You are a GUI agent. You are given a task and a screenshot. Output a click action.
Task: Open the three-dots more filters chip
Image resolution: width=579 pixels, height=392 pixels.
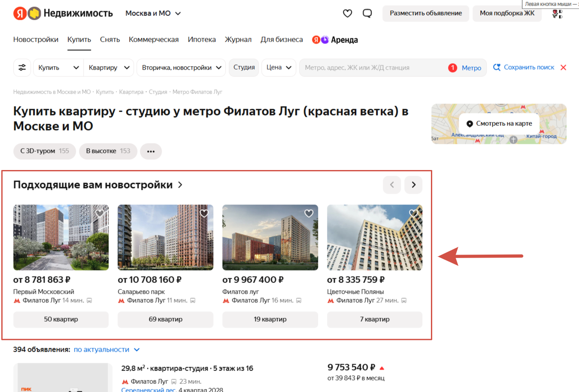tap(151, 151)
